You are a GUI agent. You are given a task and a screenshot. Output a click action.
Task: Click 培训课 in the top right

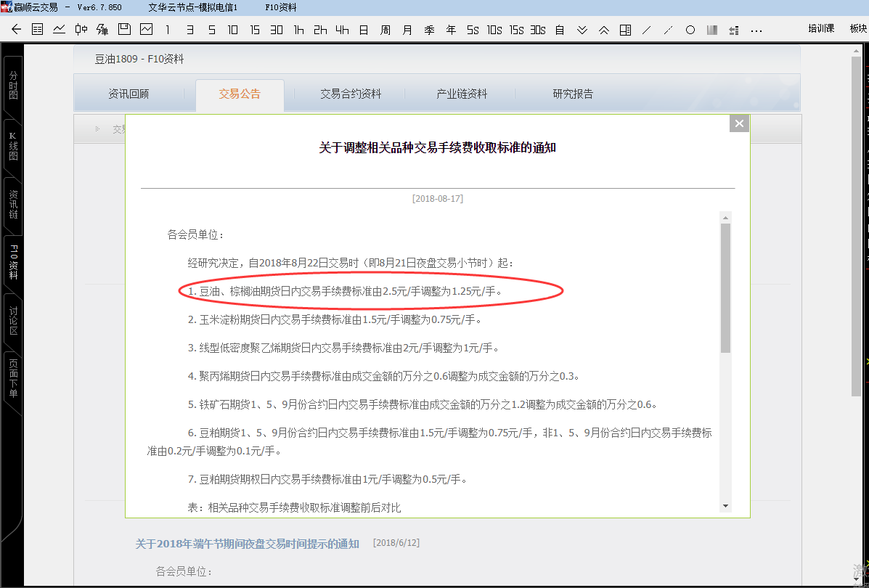tap(821, 28)
